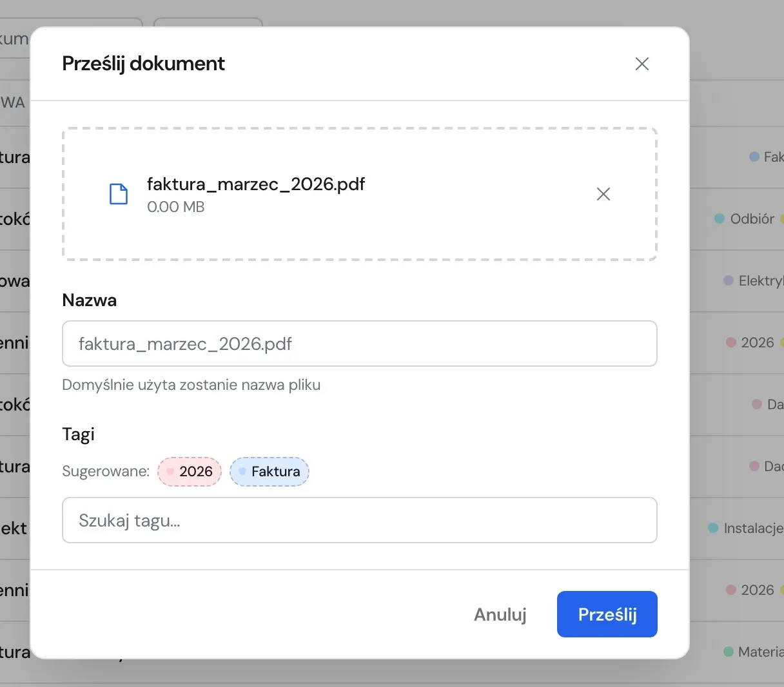Focus the Szukaj tagu search field
Screen dimensions: 784x687
(x=360, y=520)
